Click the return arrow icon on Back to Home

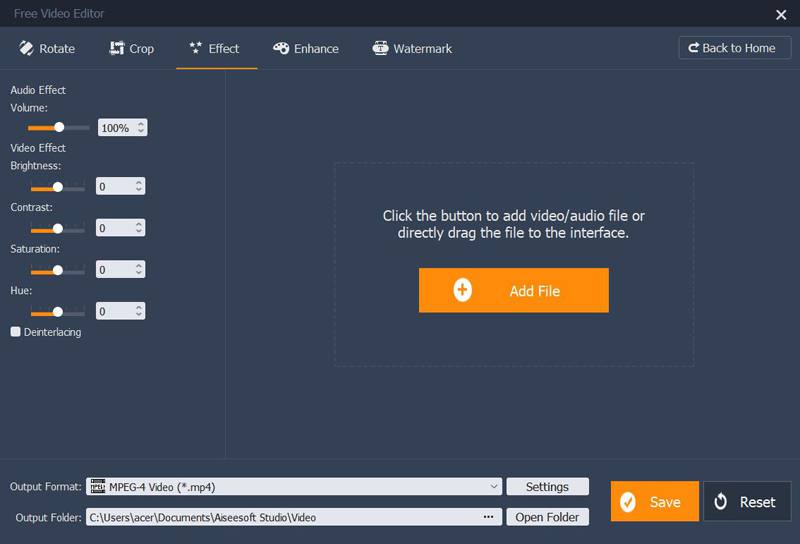(693, 48)
